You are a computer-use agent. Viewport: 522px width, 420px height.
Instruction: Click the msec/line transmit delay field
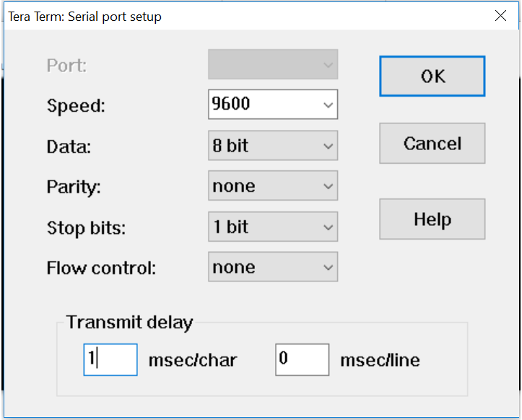[302, 359]
